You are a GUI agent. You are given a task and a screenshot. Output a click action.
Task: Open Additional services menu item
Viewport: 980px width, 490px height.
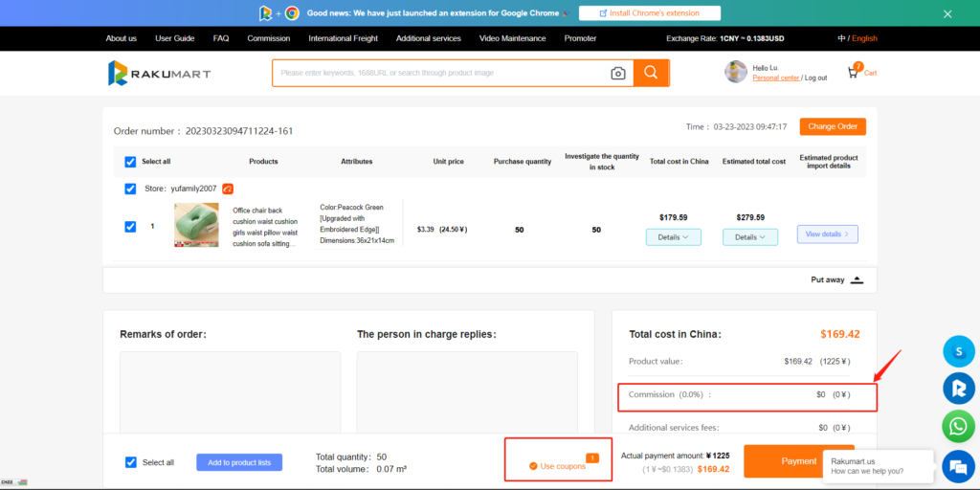coord(429,38)
